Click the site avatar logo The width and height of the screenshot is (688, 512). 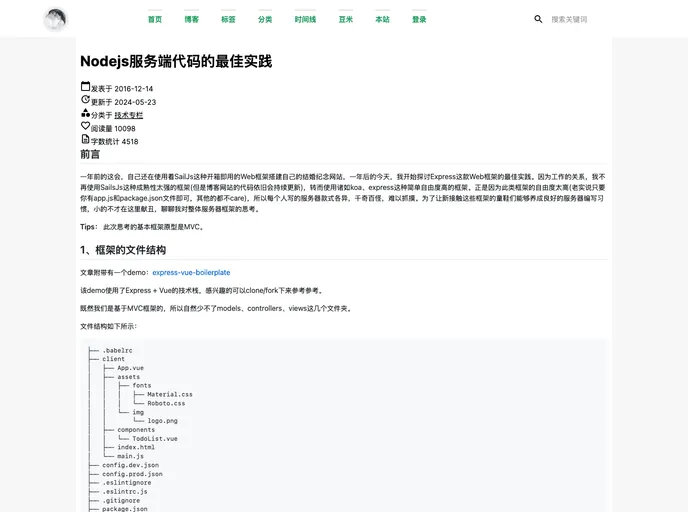tap(55, 19)
